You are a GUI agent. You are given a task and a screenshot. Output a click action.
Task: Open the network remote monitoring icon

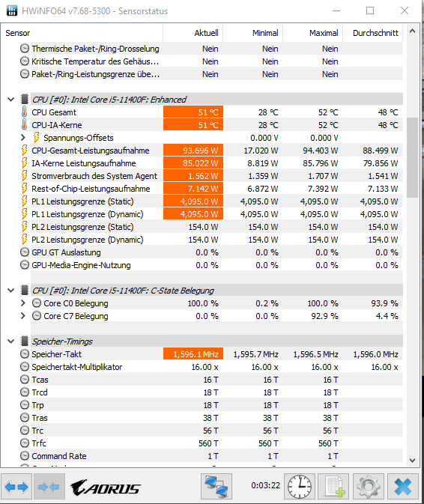[216, 486]
